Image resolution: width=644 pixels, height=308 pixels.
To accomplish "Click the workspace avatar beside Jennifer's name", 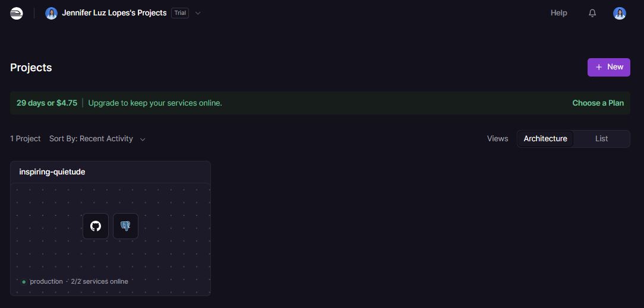I will (51, 13).
